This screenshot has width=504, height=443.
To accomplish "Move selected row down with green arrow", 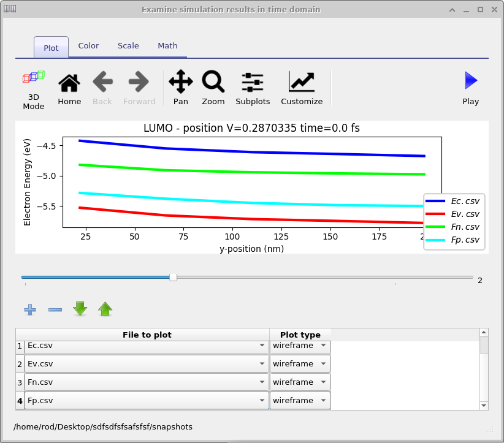I will point(80,309).
